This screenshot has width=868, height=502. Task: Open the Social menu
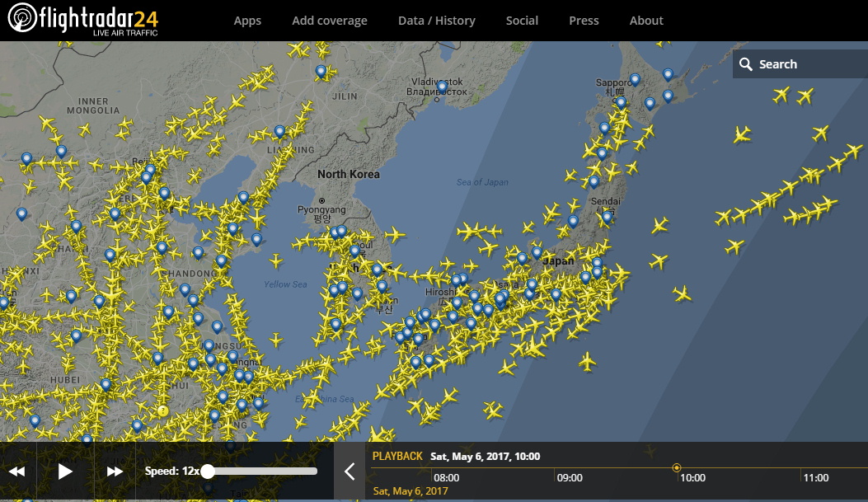522,21
